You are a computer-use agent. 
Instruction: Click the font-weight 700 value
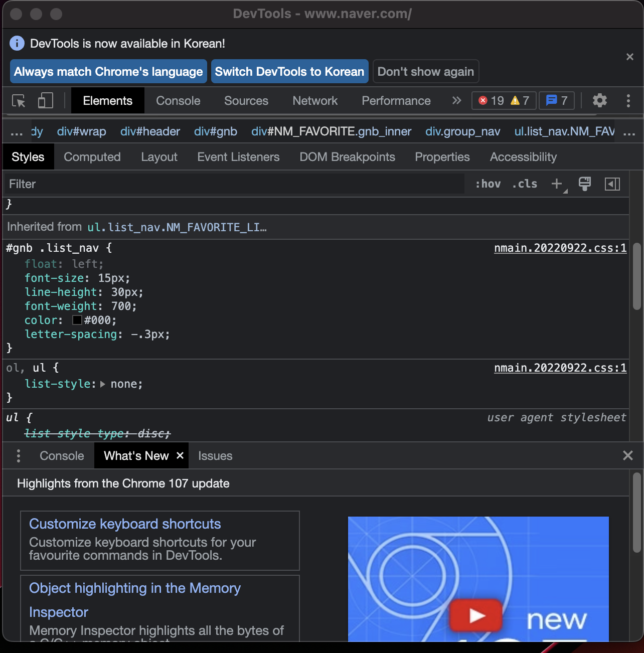tap(121, 306)
